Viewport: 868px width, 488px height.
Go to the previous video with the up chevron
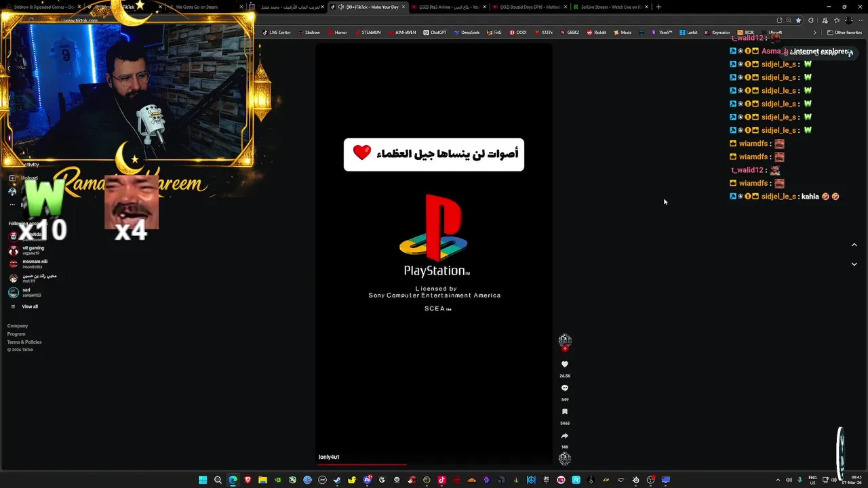pos(854,245)
